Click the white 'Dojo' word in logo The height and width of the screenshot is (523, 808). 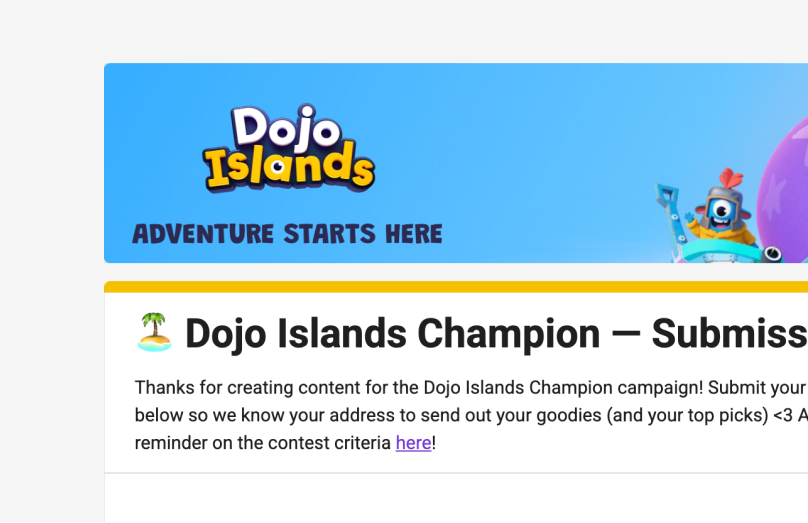click(x=286, y=130)
